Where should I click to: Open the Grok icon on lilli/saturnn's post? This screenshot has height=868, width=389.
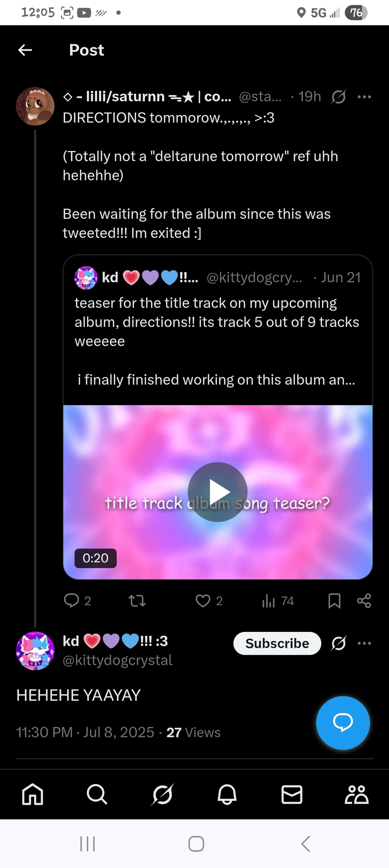coord(338,97)
